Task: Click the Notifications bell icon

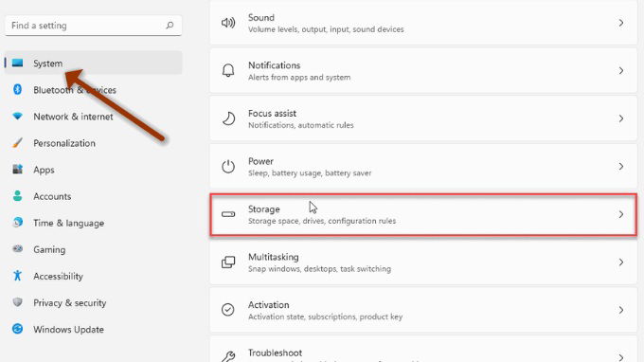Action: [228, 71]
